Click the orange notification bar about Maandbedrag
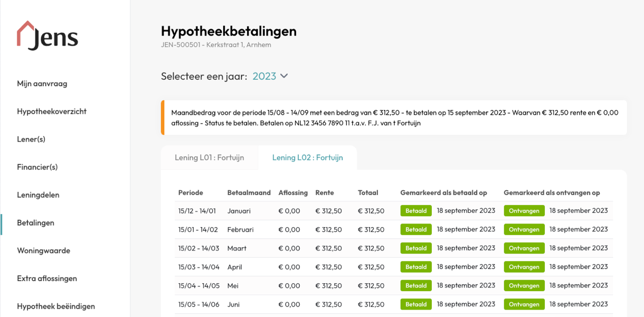The height and width of the screenshot is (317, 644). pos(394,117)
